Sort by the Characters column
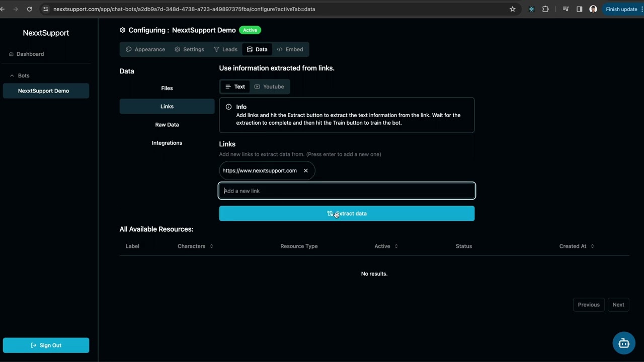644x362 pixels. click(x=195, y=246)
